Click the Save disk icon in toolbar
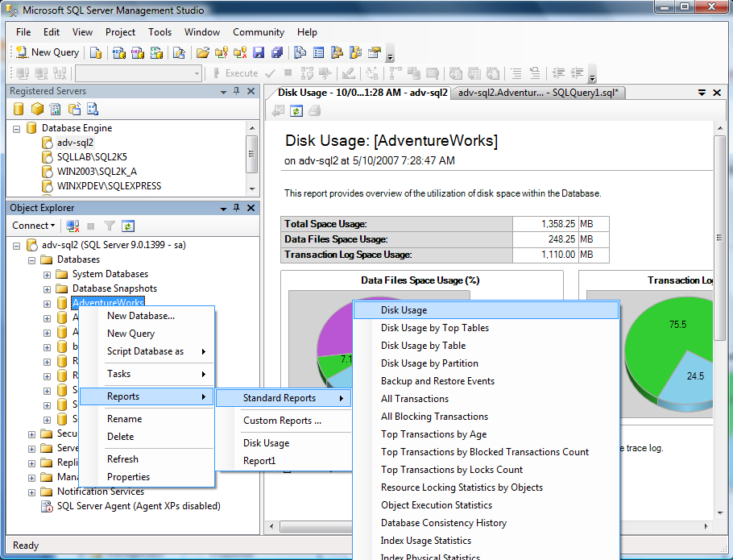This screenshot has width=733, height=560. 259,52
